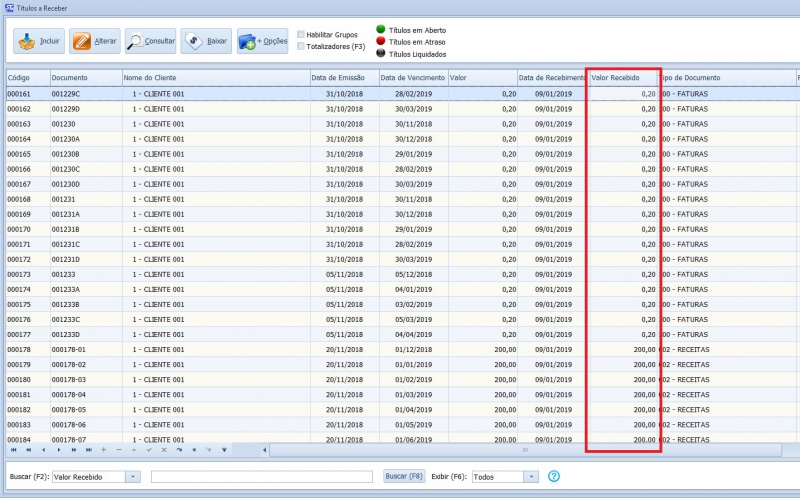Click the Nome do Cliente column header

tap(214, 78)
